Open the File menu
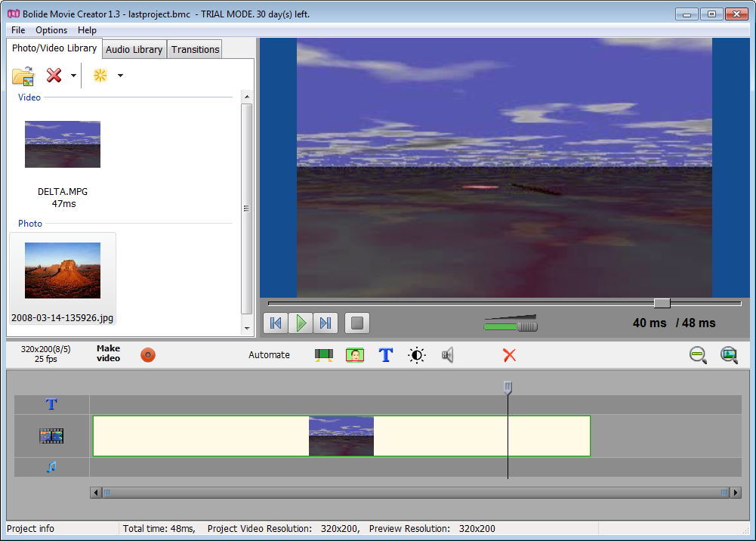Image resolution: width=756 pixels, height=541 pixels. coord(18,30)
